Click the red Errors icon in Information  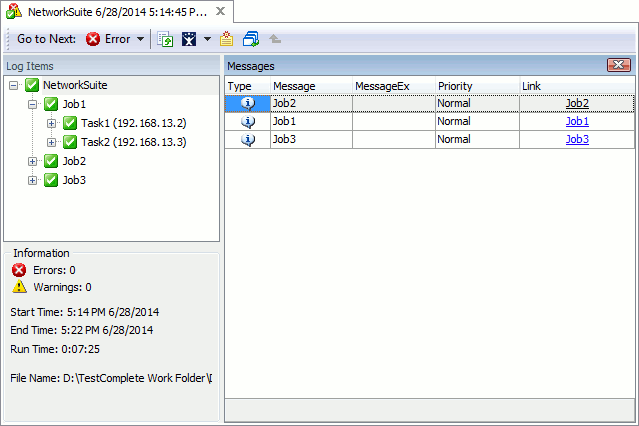19,270
